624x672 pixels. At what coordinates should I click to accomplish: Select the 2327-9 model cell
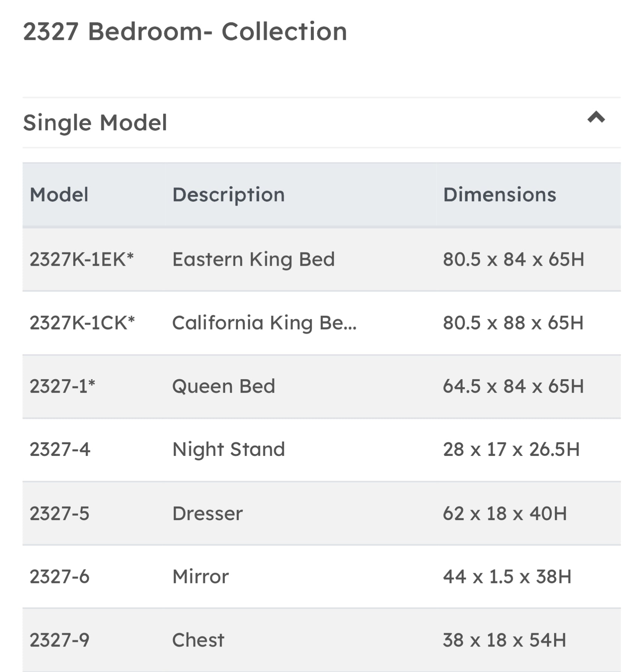[60, 640]
